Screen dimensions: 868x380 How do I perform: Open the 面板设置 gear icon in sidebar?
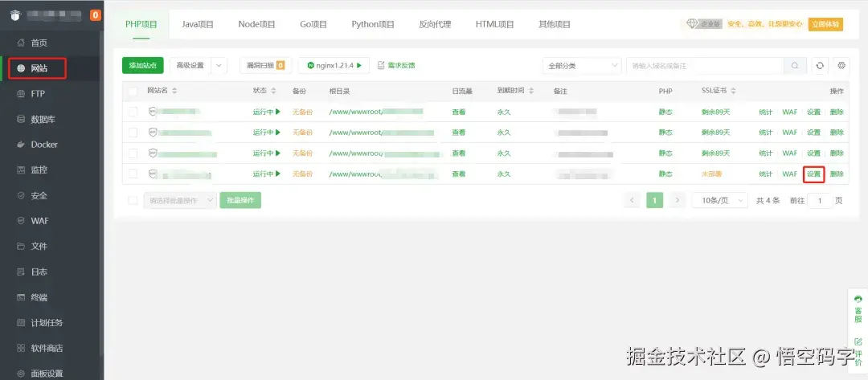21,374
